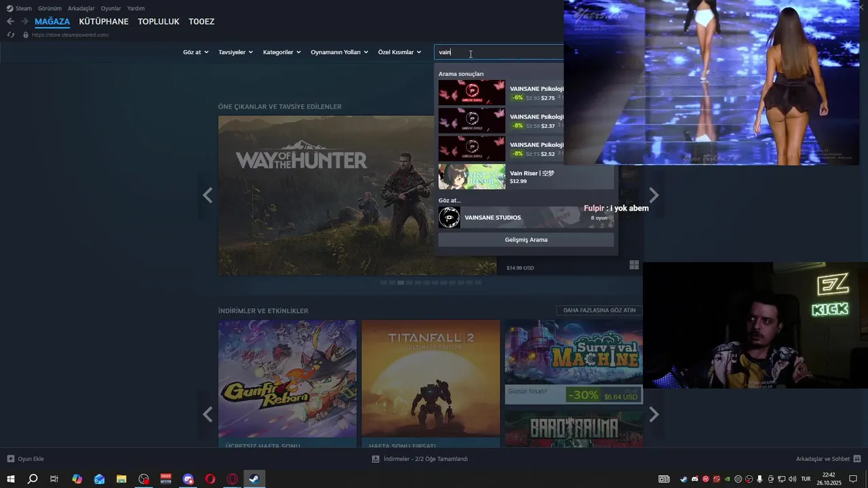The width and height of the screenshot is (868, 488).
Task: Open the Steam menu
Action: [24, 8]
